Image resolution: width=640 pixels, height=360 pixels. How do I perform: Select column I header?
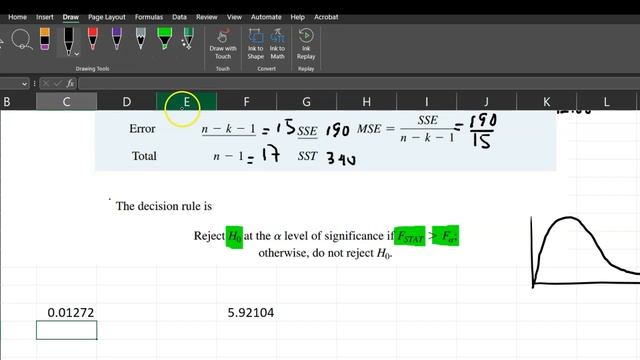pyautogui.click(x=427, y=102)
